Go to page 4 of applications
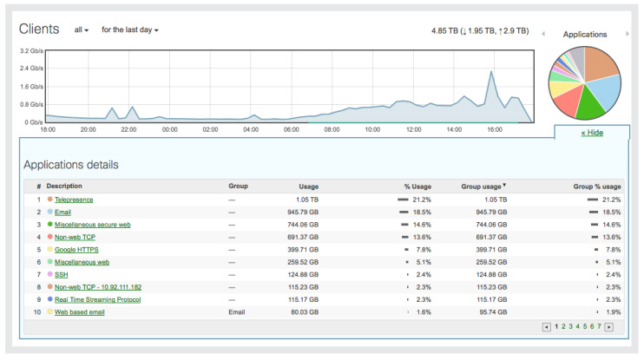The height and width of the screenshot is (360, 644). pyautogui.click(x=577, y=326)
